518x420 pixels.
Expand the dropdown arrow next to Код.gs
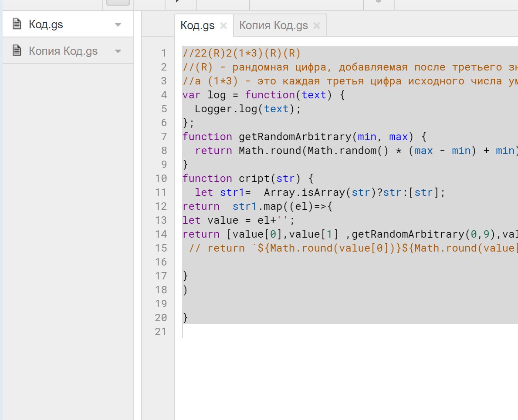point(118,25)
